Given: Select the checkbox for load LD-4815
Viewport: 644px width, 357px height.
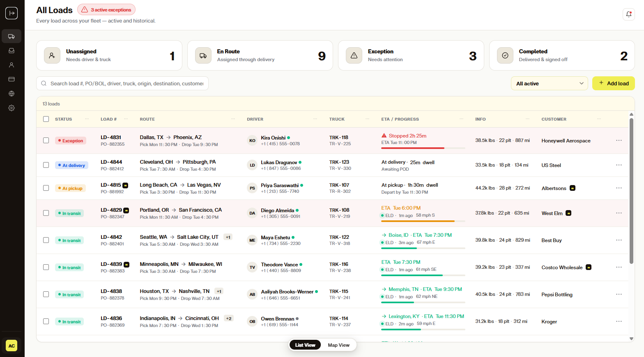Looking at the screenshot, I should (46, 188).
